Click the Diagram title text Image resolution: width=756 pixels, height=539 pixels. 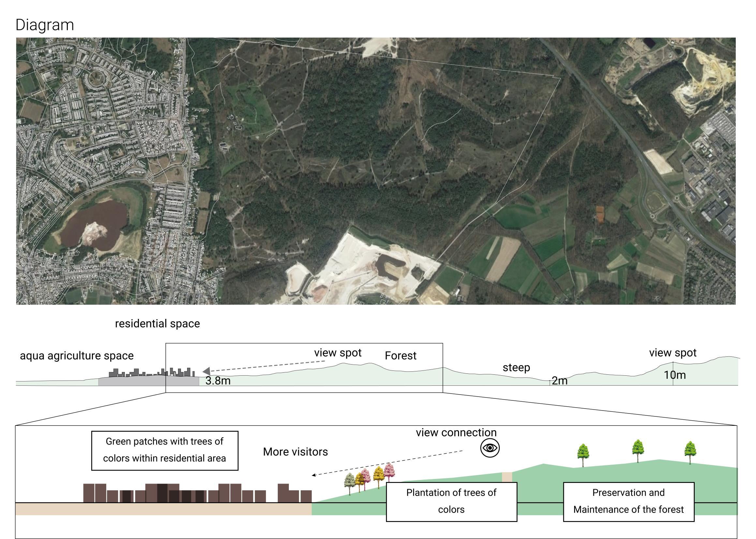tap(44, 25)
